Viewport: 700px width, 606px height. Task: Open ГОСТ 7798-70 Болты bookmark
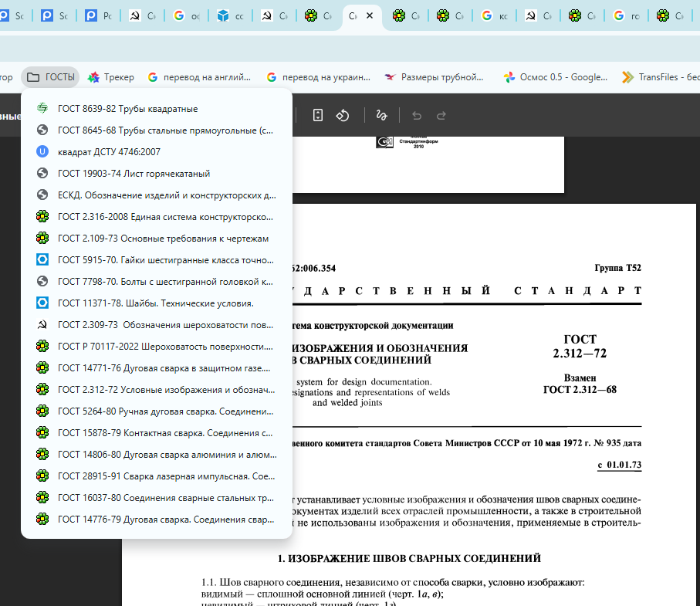(x=157, y=281)
